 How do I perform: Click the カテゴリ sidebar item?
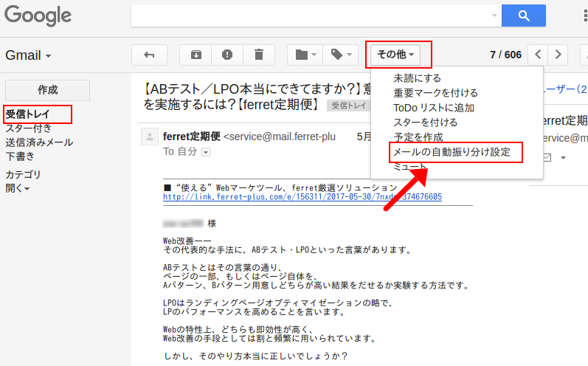23,174
